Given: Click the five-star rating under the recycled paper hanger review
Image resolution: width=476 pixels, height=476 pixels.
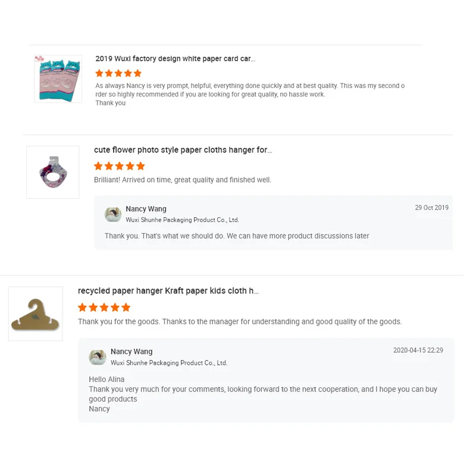Looking at the screenshot, I should click(104, 308).
